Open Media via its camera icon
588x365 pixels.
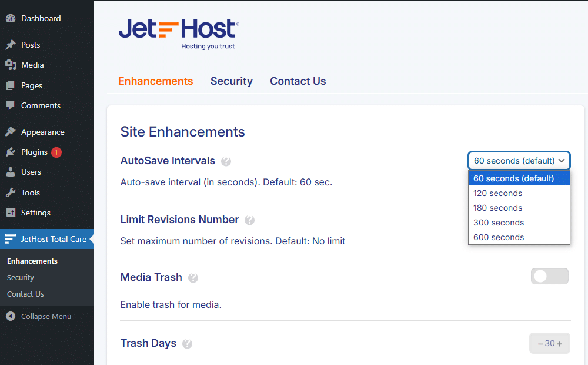click(11, 65)
